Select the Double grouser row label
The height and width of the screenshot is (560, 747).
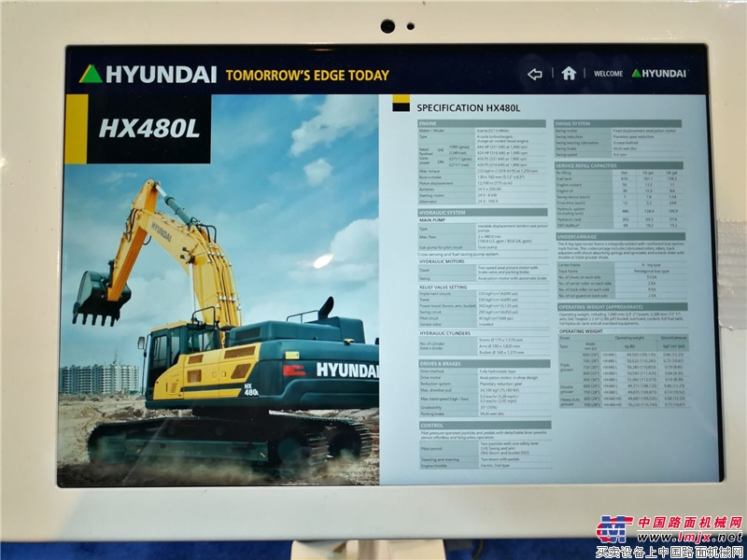tap(568, 389)
